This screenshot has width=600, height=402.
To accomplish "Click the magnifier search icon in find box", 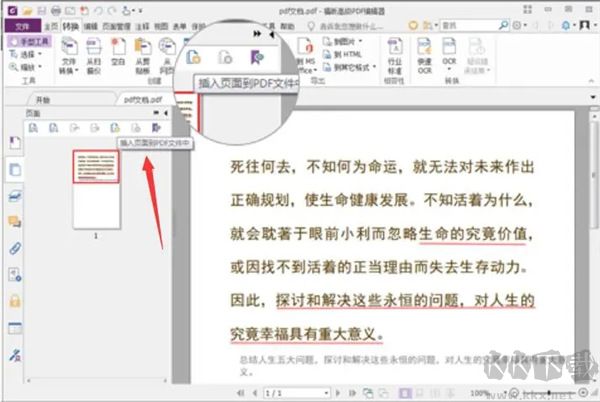I will point(504,25).
